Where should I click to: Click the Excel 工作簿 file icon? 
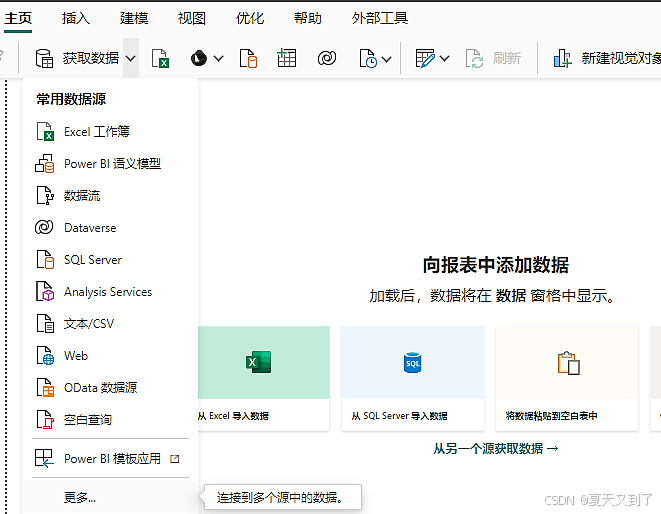45,132
